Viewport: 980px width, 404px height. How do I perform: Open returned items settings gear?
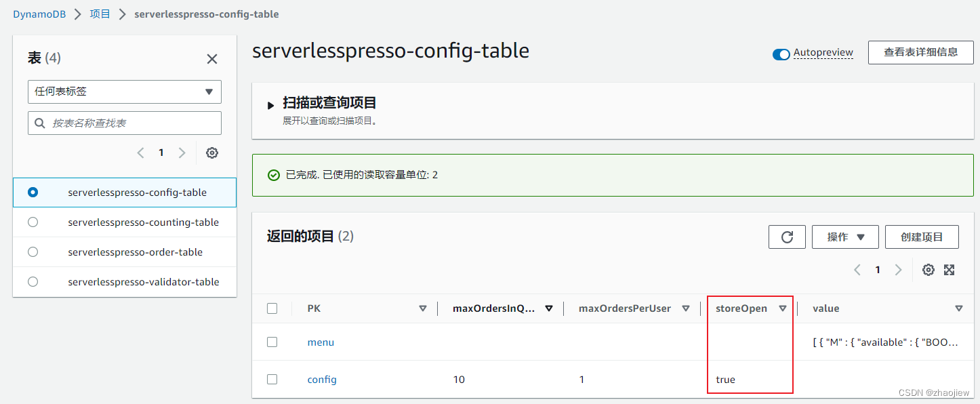tap(928, 270)
